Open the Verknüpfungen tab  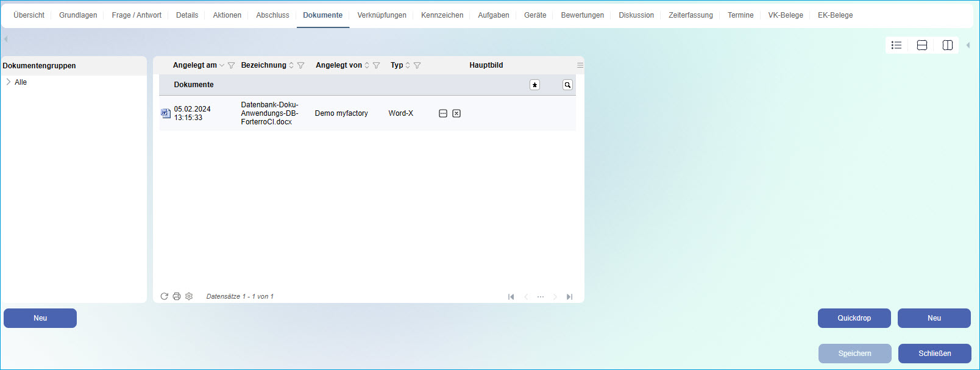point(382,15)
